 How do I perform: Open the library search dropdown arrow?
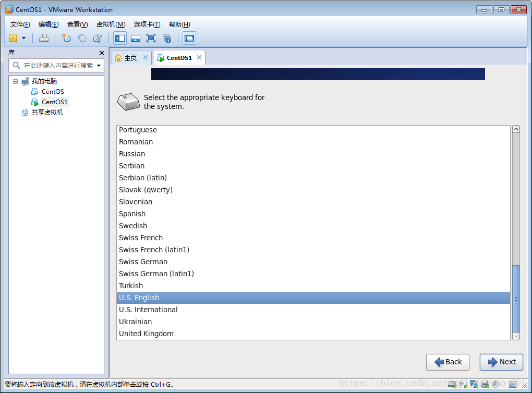pos(99,66)
